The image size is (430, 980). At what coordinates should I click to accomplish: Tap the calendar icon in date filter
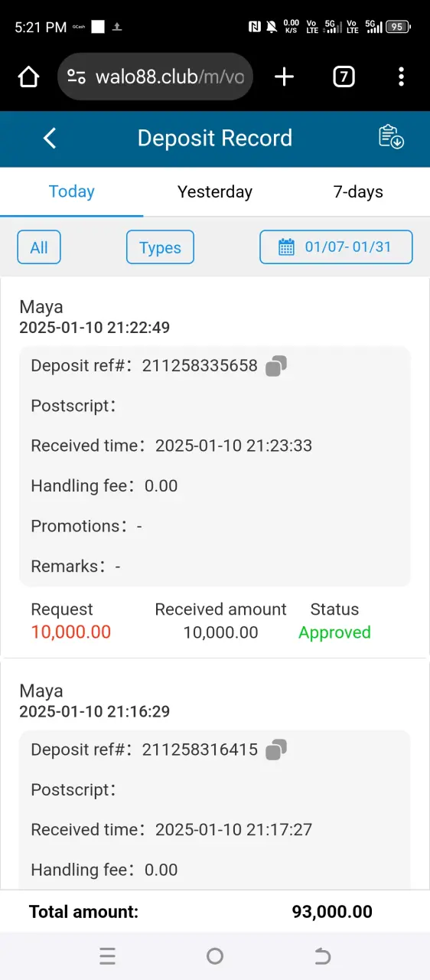coord(286,247)
